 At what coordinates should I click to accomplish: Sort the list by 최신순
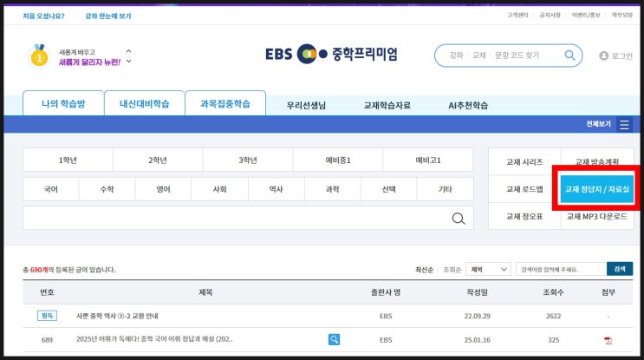point(424,270)
